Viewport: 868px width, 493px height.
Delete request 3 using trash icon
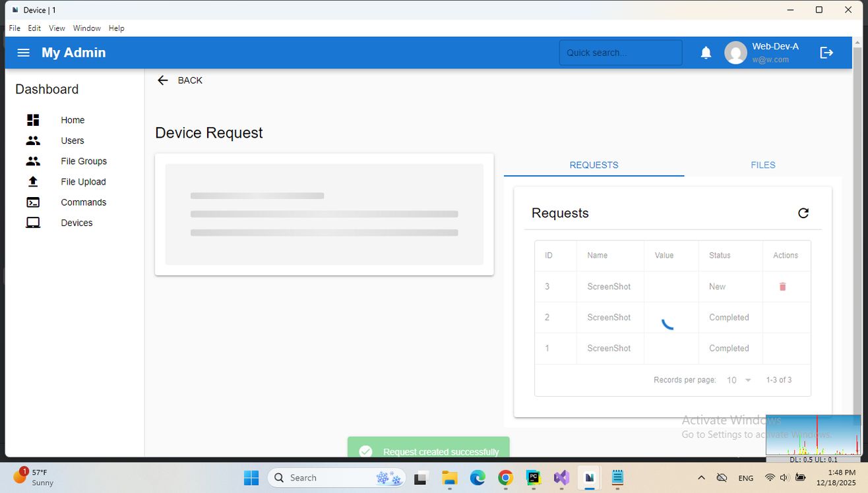pyautogui.click(x=782, y=287)
